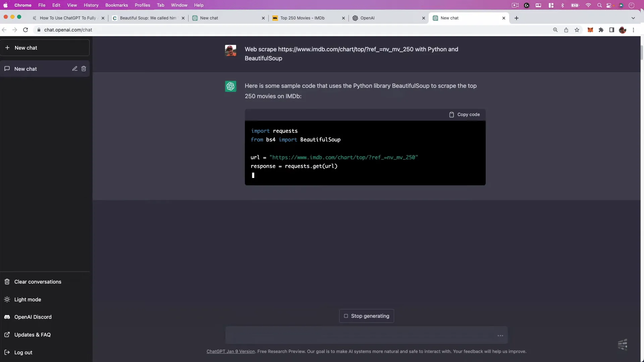Switch to Beautiful Soup tab

149,18
